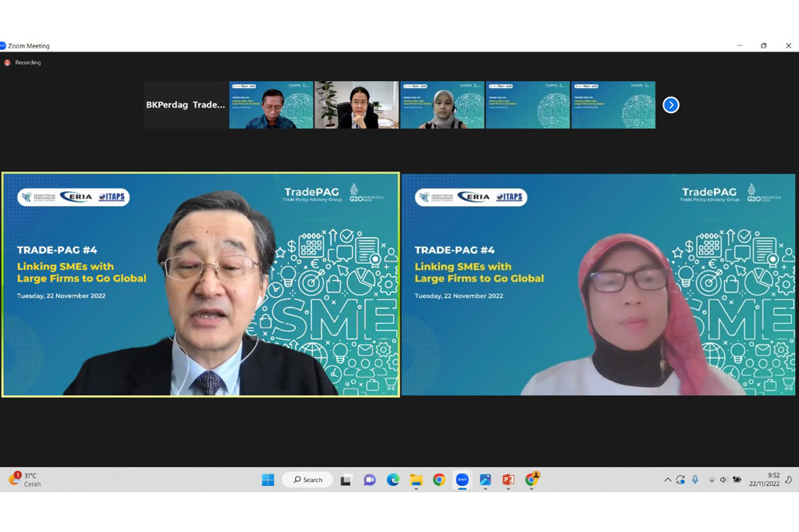Screen dimensions: 799x532
Task: Open the volume control in the tray
Action: (723, 480)
